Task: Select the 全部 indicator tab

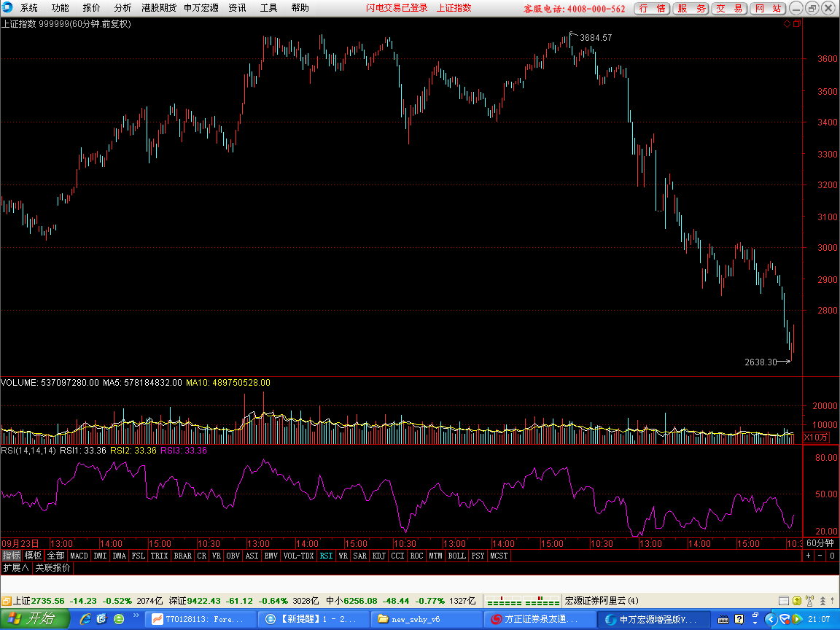Action: 55,556
